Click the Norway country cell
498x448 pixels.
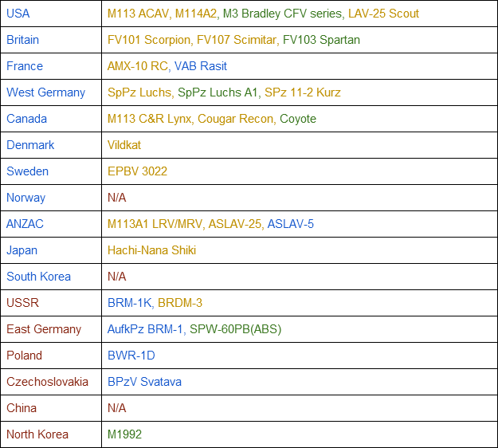(51, 198)
